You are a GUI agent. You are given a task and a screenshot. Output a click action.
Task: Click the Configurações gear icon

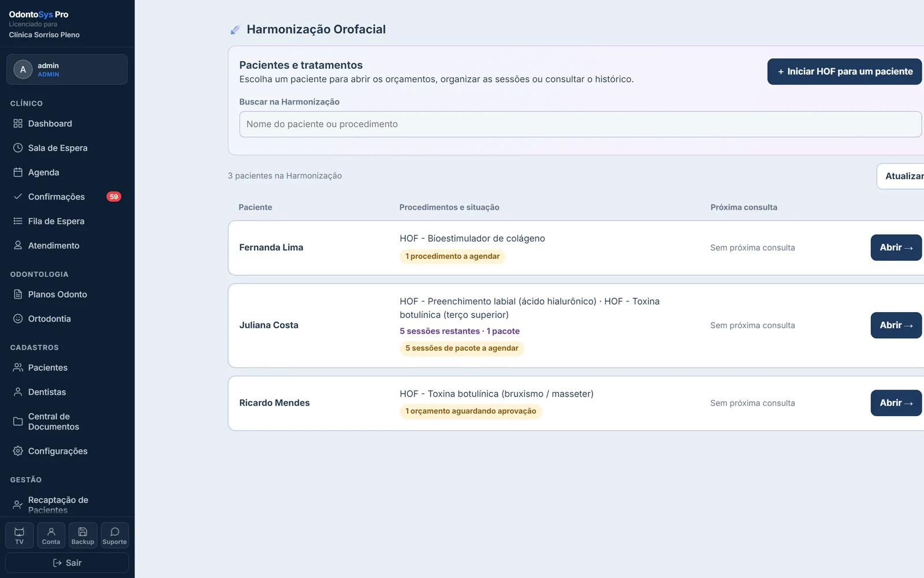tap(18, 451)
